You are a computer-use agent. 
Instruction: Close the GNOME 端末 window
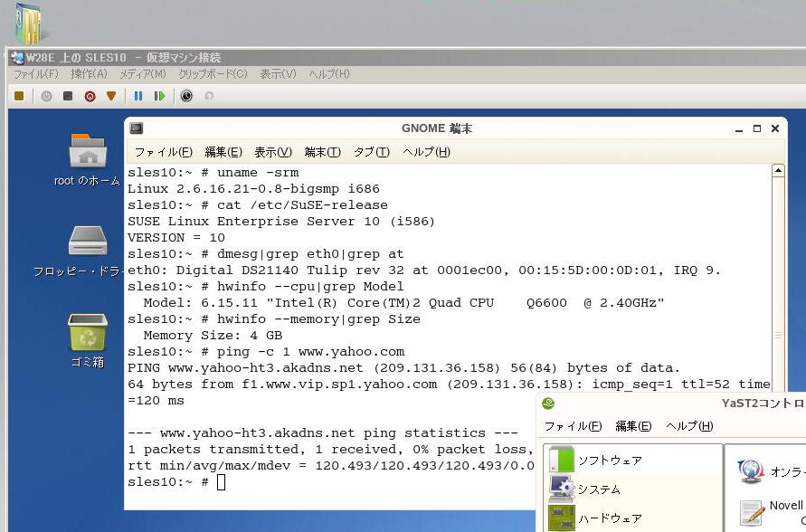click(x=775, y=128)
